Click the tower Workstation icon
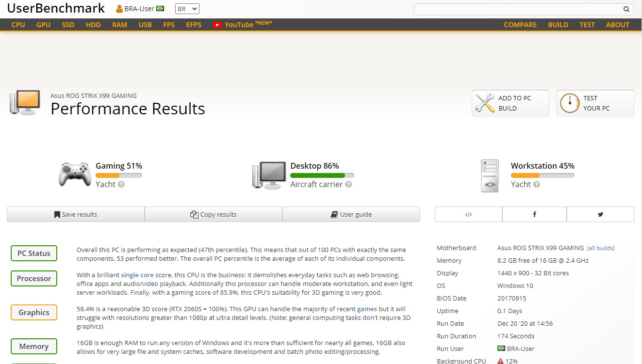The image size is (642, 364). 490,176
